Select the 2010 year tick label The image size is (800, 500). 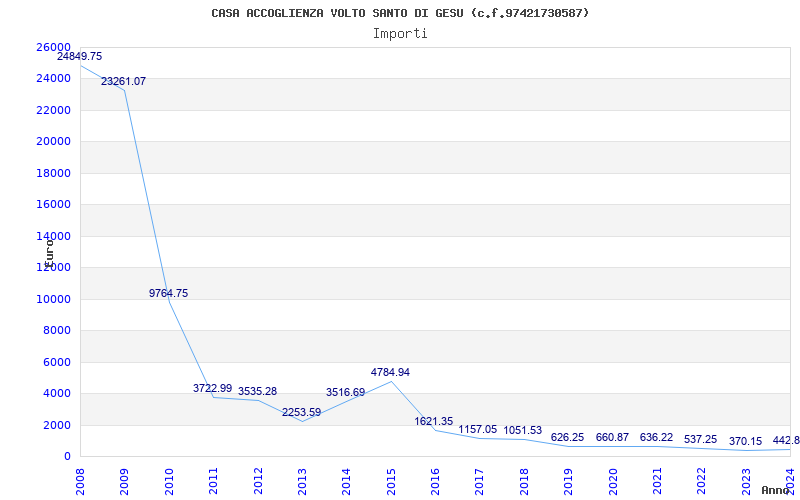pyautogui.click(x=169, y=481)
